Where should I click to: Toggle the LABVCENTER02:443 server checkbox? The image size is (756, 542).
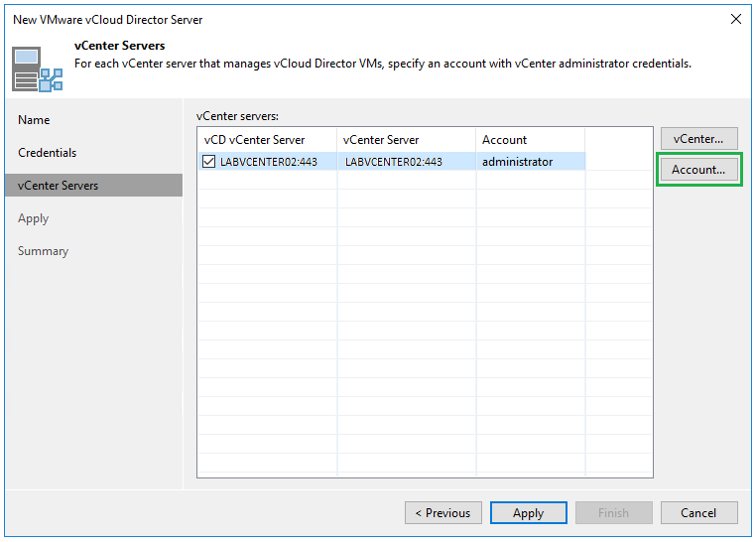210,162
